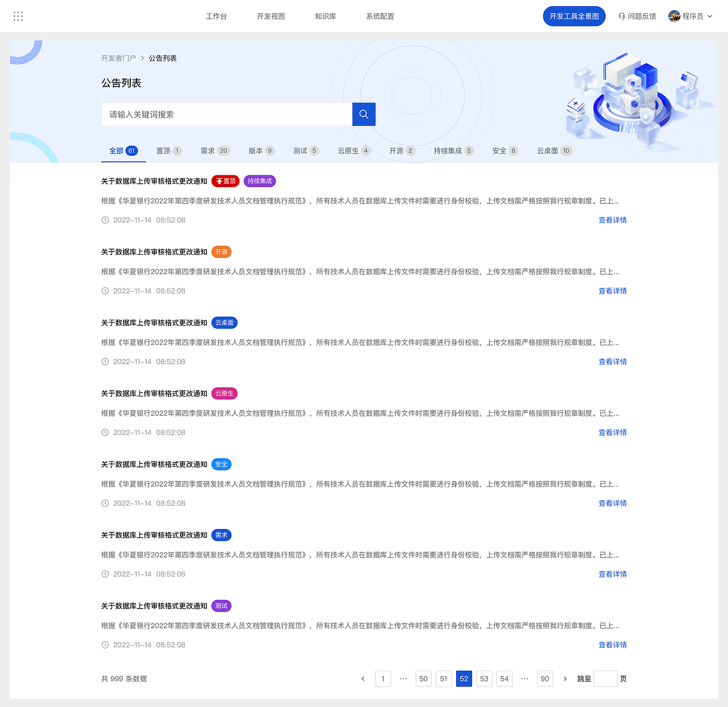
Task: Click the 共 999 条数据 total count
Action: coord(124,679)
